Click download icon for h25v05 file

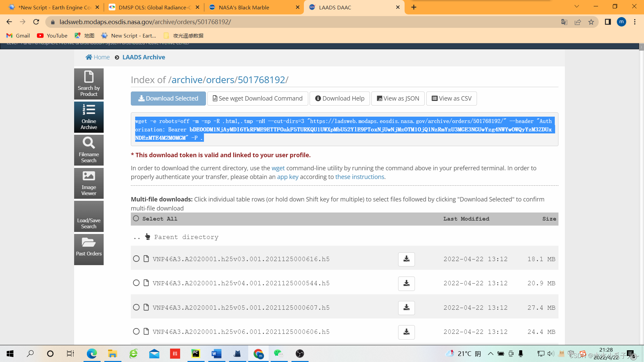[406, 308]
